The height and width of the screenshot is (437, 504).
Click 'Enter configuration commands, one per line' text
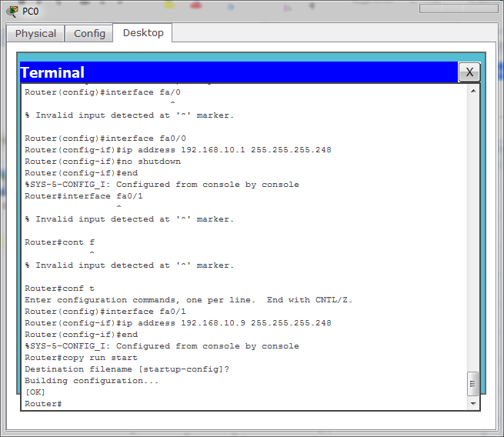pyautogui.click(x=139, y=300)
